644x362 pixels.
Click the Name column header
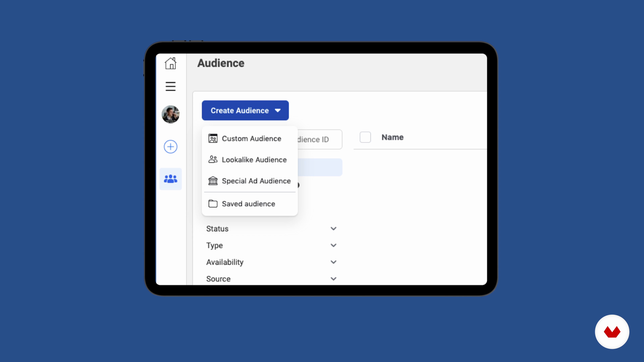tap(392, 137)
